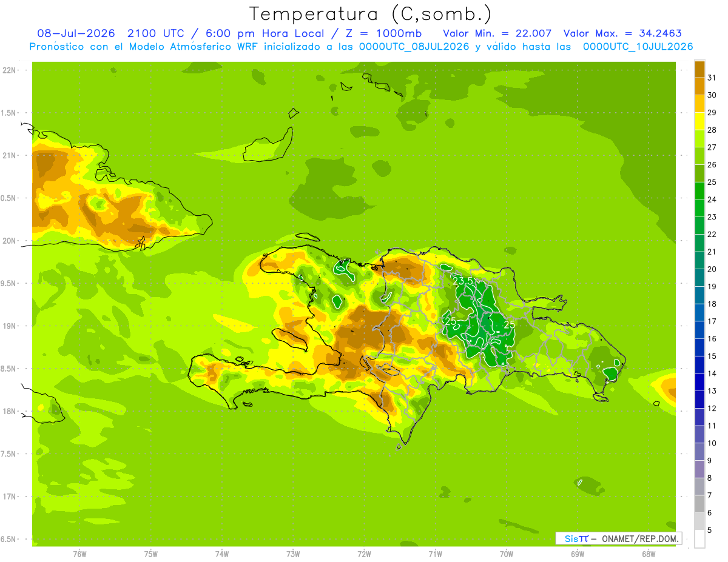Click the '70W' longitude axis label
Viewport: 728px width, 562px height.
click(507, 554)
